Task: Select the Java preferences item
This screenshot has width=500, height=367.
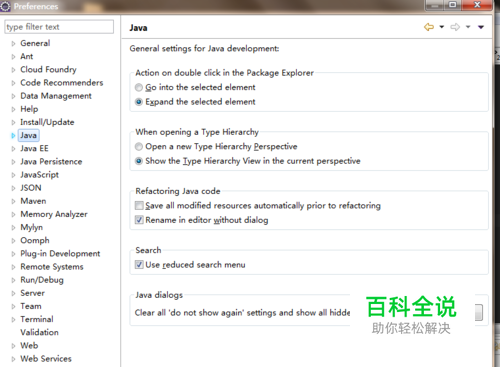Action: coord(28,135)
